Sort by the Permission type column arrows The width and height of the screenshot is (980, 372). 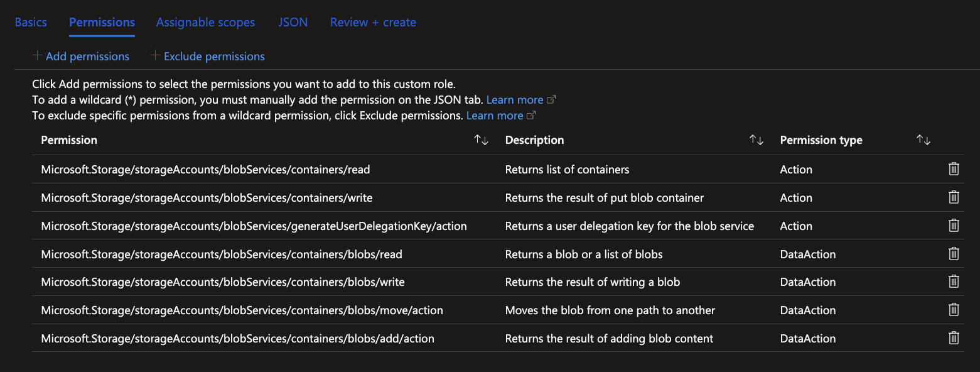[923, 140]
